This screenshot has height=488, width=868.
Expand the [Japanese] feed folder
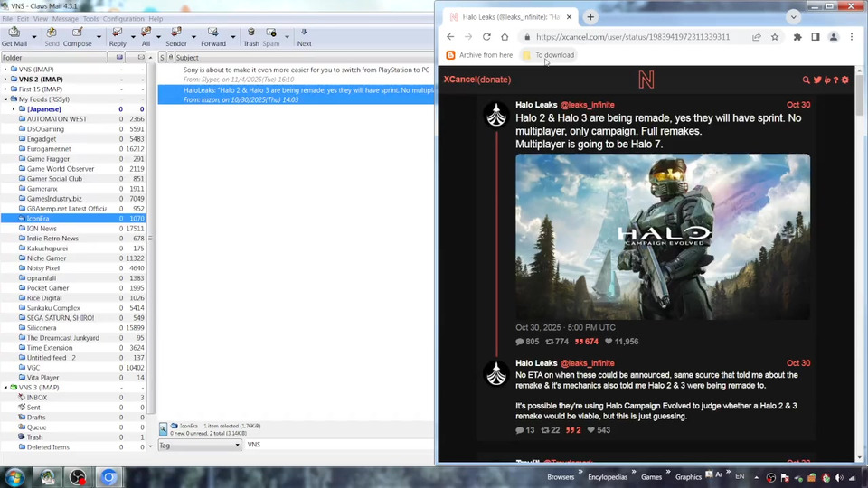coord(14,109)
